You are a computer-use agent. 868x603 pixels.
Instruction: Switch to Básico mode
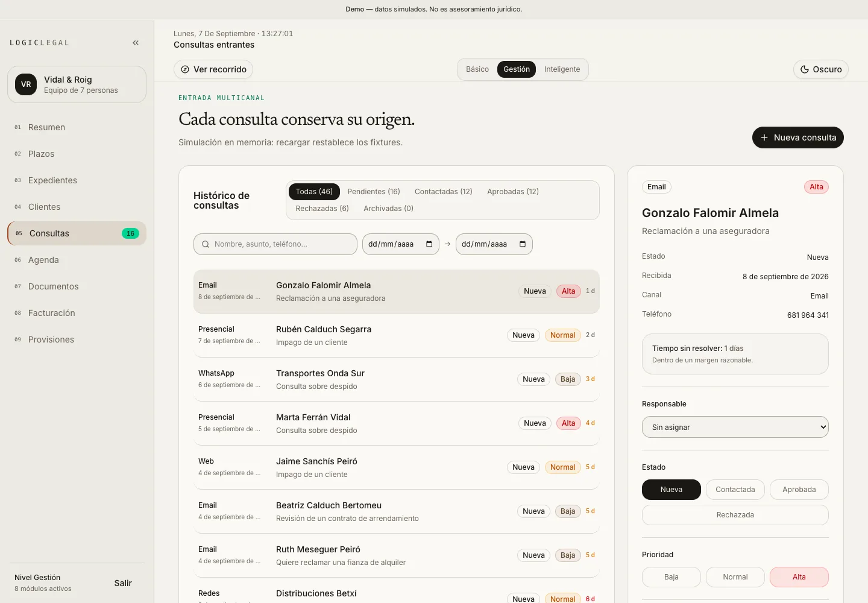477,69
